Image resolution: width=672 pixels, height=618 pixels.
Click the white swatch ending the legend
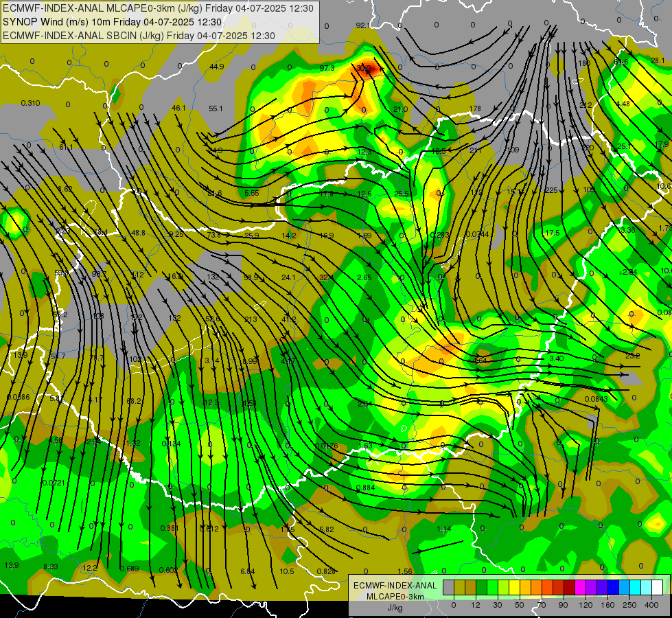tap(658, 588)
